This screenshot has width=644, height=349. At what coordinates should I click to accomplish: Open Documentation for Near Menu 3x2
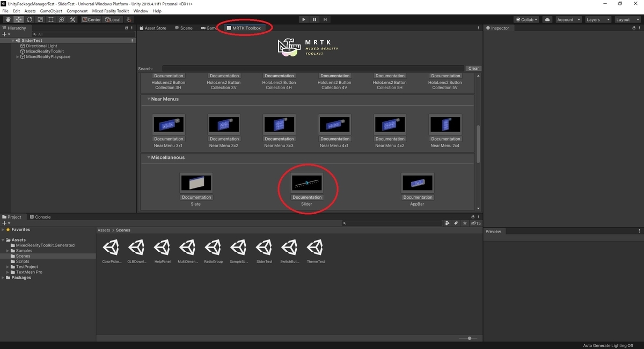click(224, 139)
